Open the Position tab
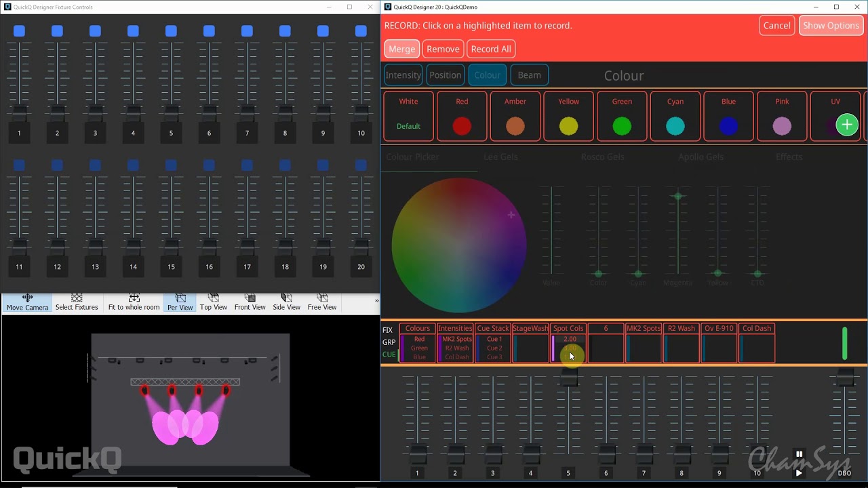This screenshot has width=868, height=488. pyautogui.click(x=445, y=75)
